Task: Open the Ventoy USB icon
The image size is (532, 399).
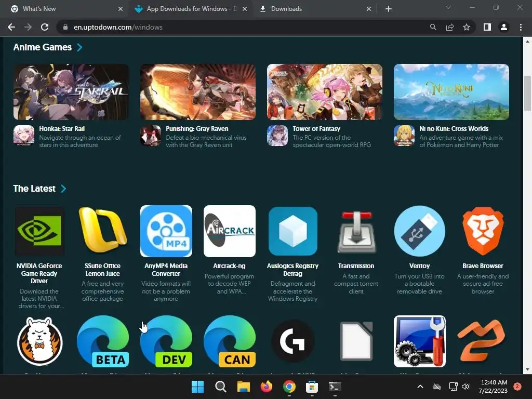Action: (420, 231)
